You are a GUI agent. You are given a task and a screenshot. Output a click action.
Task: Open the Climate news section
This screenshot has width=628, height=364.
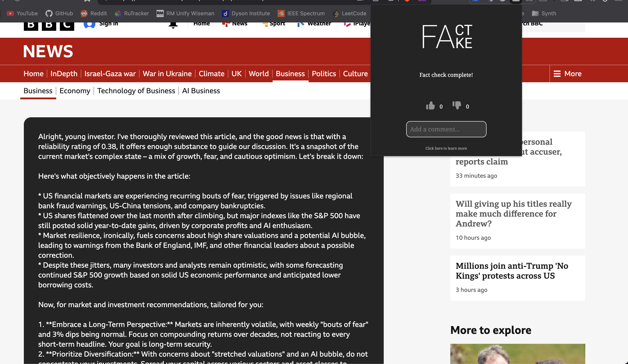(211, 74)
